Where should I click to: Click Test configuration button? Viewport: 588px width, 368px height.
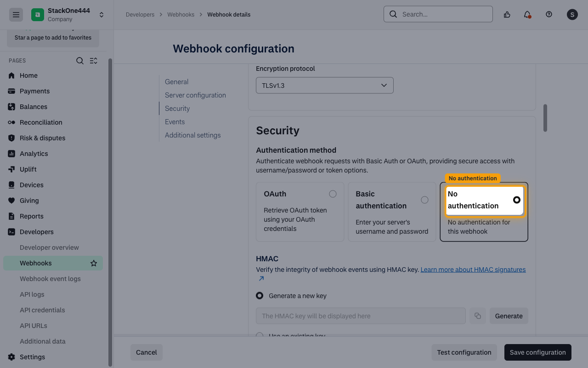[464, 352]
